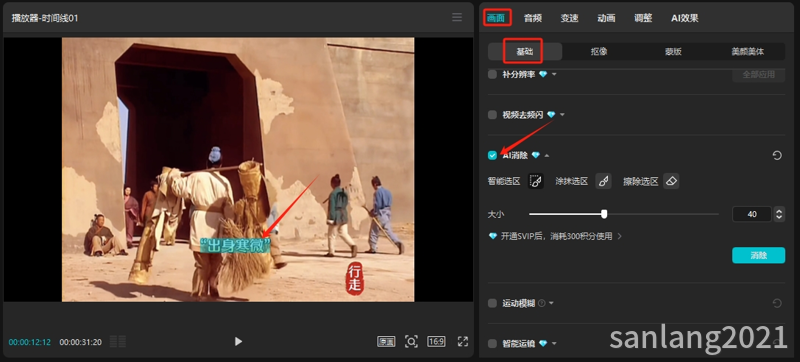Expand the 运动模糊 section arrow
Screen dimensions: 800x362
[552, 303]
